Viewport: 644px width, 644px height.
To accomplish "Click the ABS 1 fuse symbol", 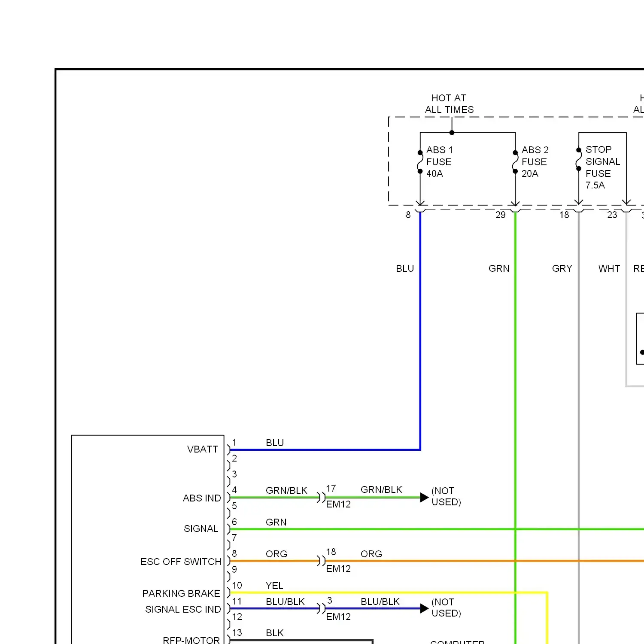I will pos(420,162).
